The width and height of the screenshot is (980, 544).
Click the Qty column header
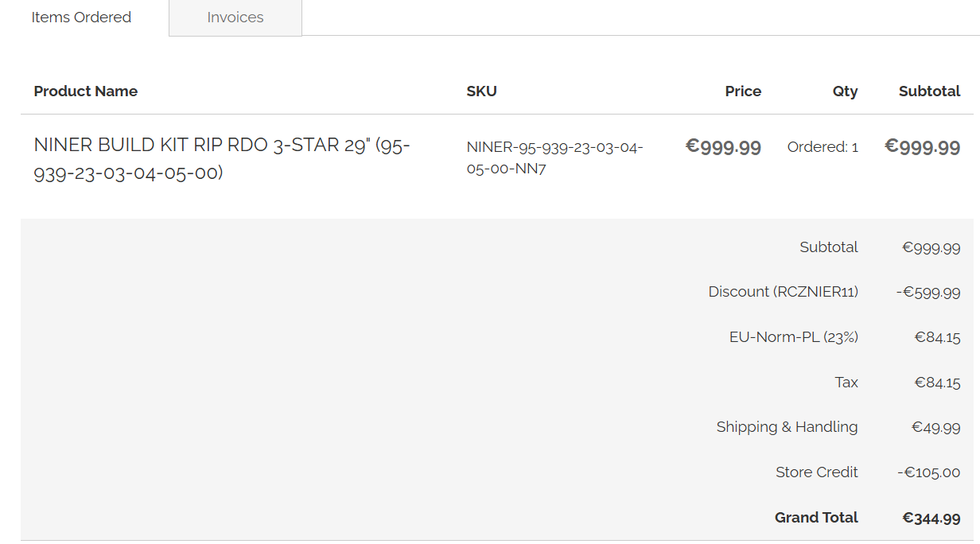click(x=845, y=91)
